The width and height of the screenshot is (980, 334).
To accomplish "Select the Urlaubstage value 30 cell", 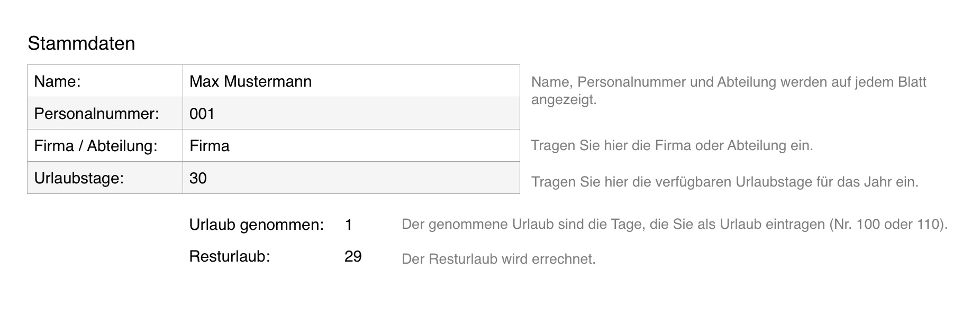I will click(x=350, y=178).
